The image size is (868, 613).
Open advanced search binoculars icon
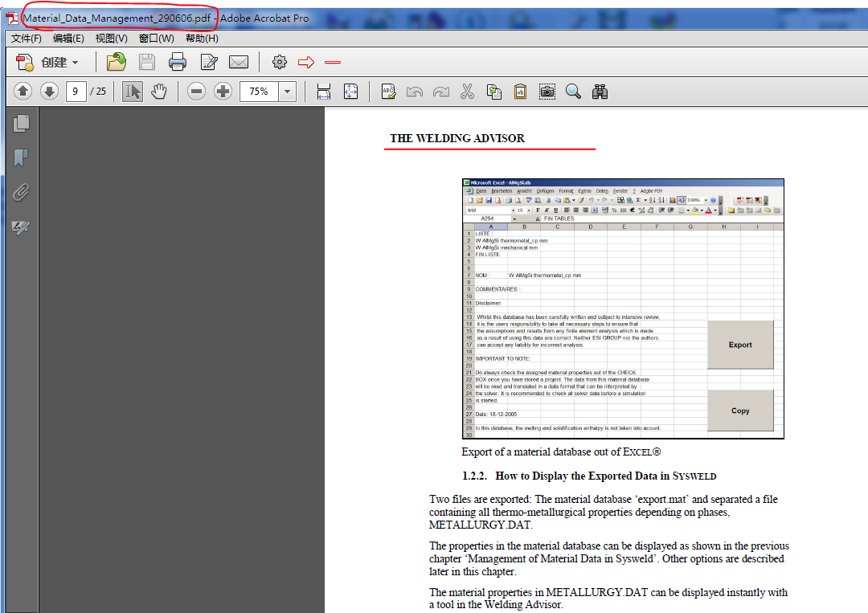pos(600,92)
